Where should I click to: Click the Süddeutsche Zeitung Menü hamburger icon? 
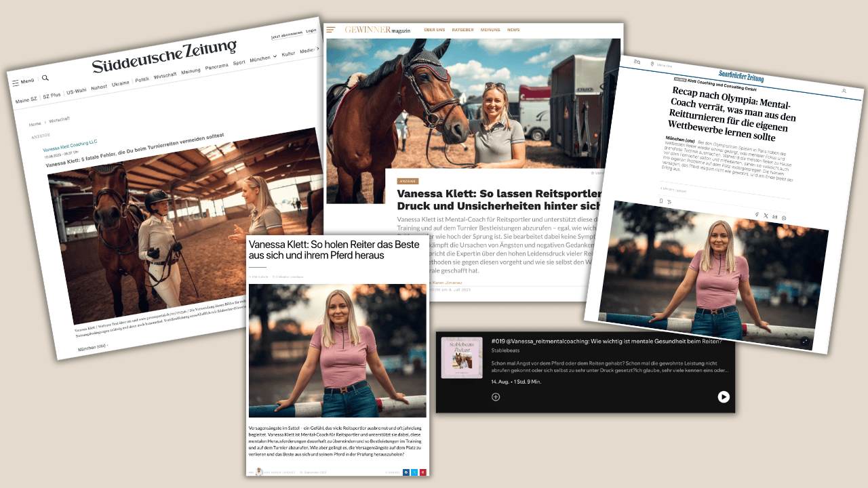[x=16, y=83]
